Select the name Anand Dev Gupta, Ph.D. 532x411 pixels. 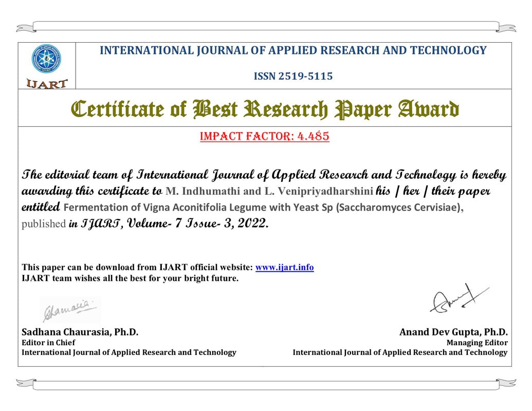click(454, 332)
